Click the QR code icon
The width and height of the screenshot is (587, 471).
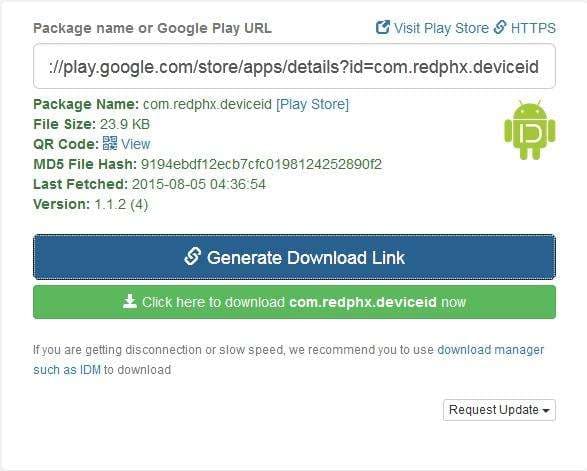[x=110, y=143]
